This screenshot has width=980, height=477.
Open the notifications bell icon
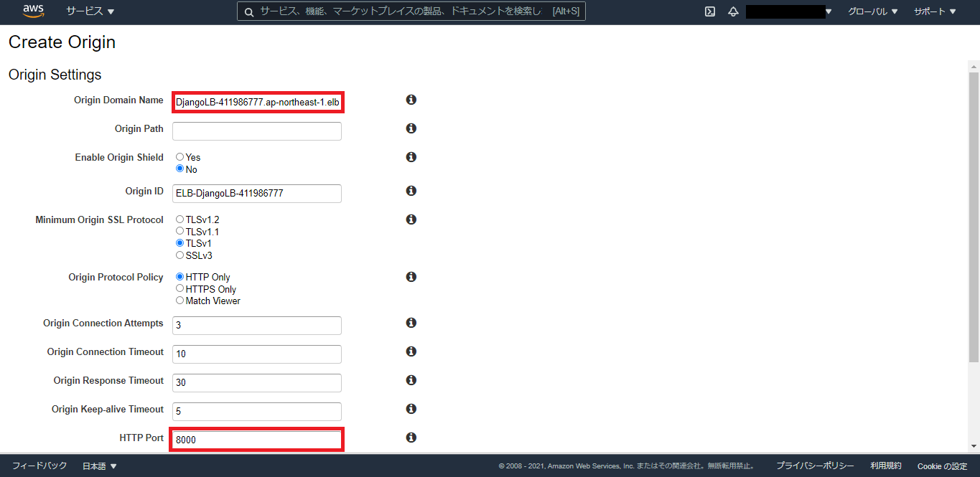[x=733, y=11]
